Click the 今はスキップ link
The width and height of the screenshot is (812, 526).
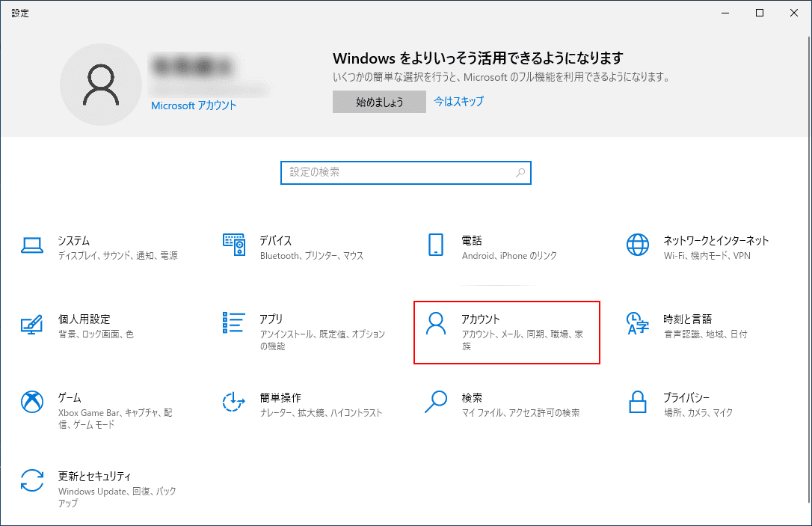tap(459, 102)
